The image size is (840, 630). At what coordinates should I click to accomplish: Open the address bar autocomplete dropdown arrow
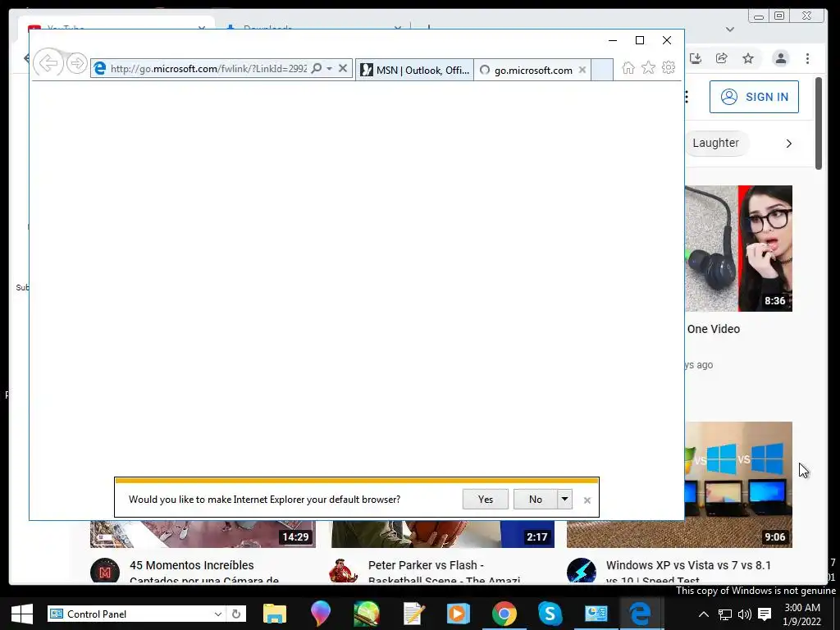coord(329,69)
